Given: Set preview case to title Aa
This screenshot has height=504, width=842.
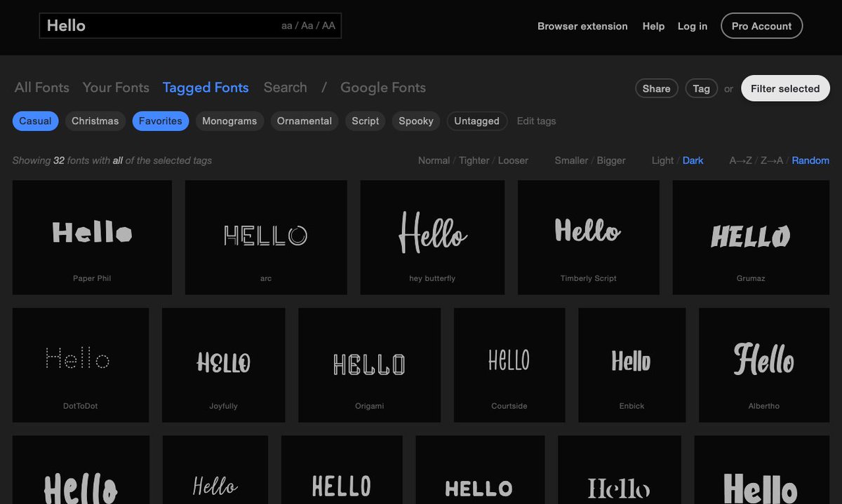Looking at the screenshot, I should tap(307, 26).
